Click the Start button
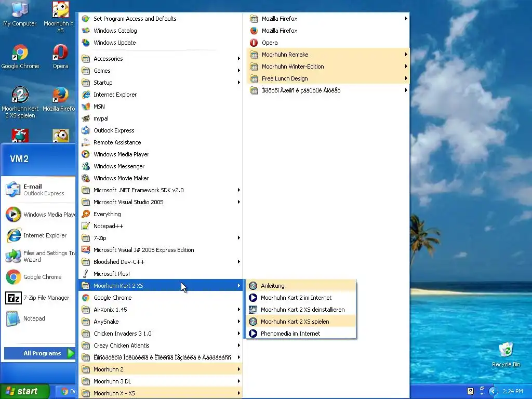 point(24,391)
